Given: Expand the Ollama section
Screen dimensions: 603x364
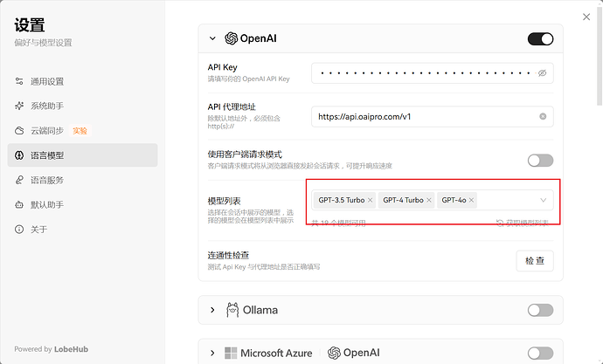Looking at the screenshot, I should pos(212,310).
